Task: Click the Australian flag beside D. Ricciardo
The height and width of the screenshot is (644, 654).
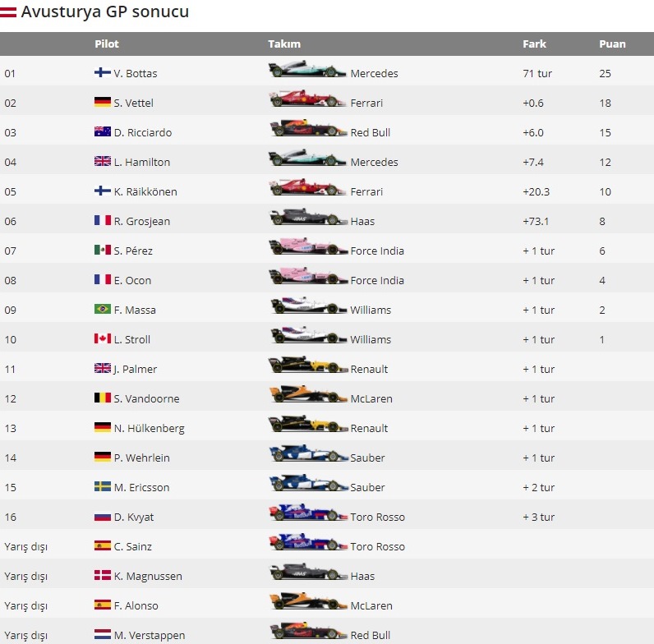Action: point(103,132)
